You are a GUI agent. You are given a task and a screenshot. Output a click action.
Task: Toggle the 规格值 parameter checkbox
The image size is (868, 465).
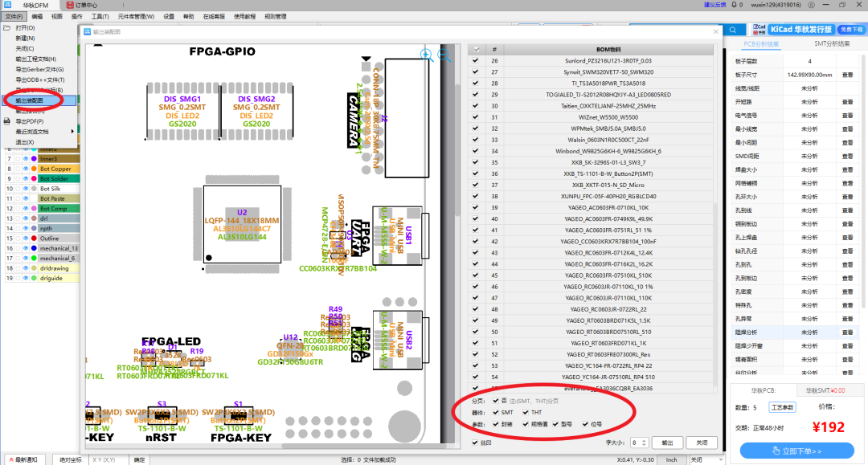point(526,424)
